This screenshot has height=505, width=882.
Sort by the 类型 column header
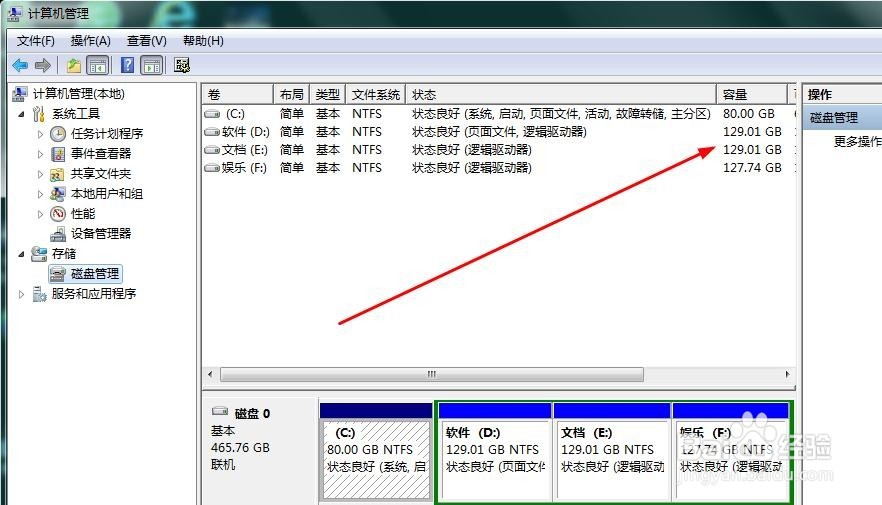tap(327, 94)
